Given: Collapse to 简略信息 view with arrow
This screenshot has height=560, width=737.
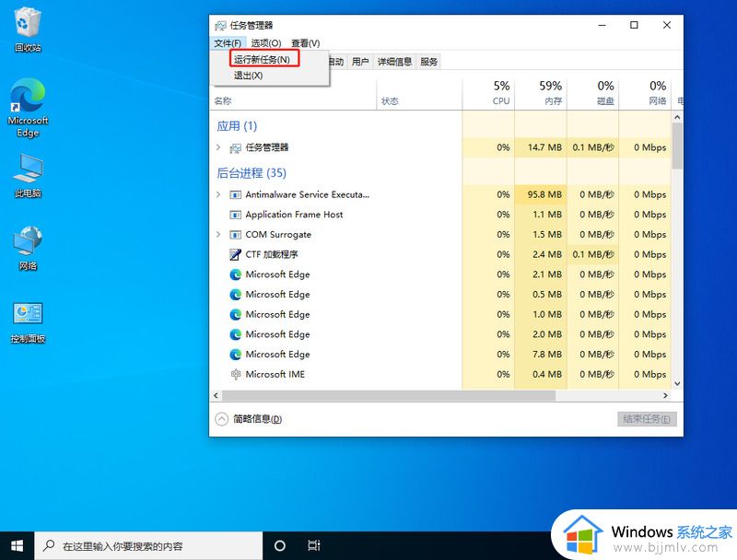Looking at the screenshot, I should click(x=221, y=419).
